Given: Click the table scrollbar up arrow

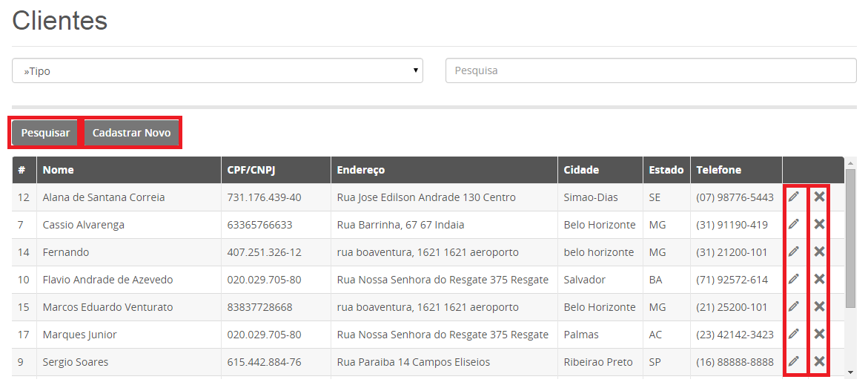Looking at the screenshot, I should [x=850, y=163].
